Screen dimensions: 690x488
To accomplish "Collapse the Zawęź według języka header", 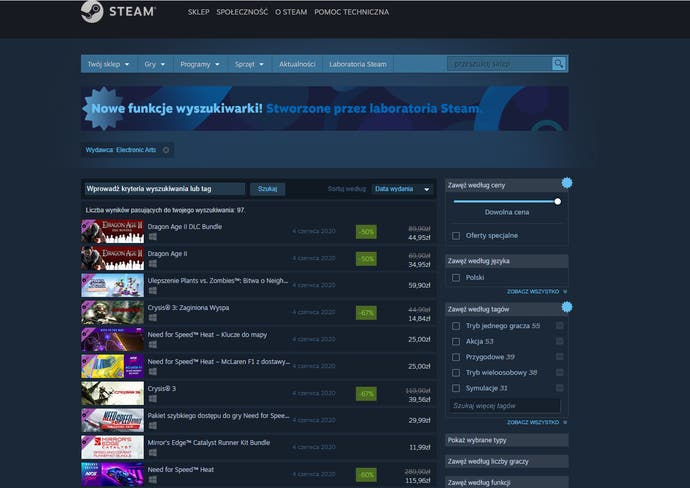I will [506, 261].
